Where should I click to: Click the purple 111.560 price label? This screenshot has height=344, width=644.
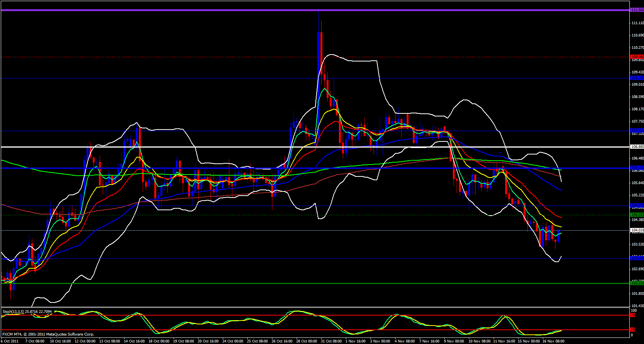[637, 10]
